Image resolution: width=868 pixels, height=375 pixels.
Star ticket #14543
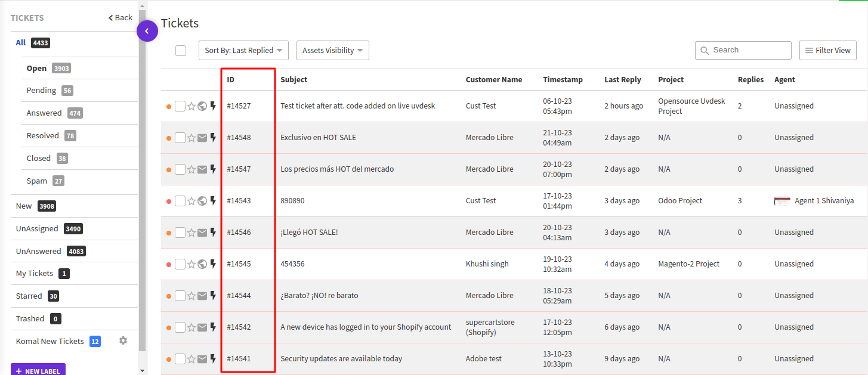[x=191, y=201]
